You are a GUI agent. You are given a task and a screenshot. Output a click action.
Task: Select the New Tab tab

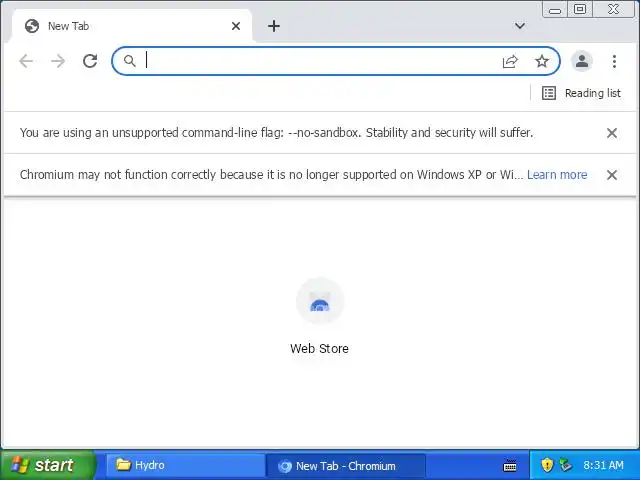click(x=131, y=26)
